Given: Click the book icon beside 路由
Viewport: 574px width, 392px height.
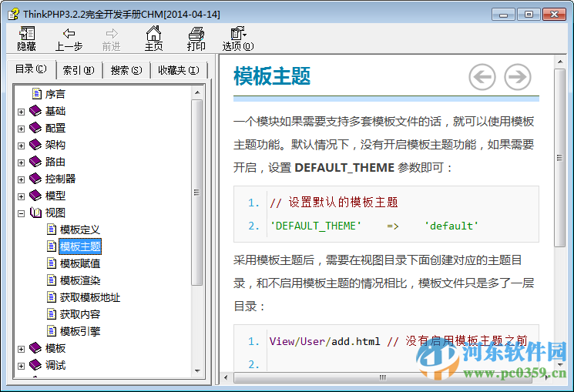Looking at the screenshot, I should [35, 162].
